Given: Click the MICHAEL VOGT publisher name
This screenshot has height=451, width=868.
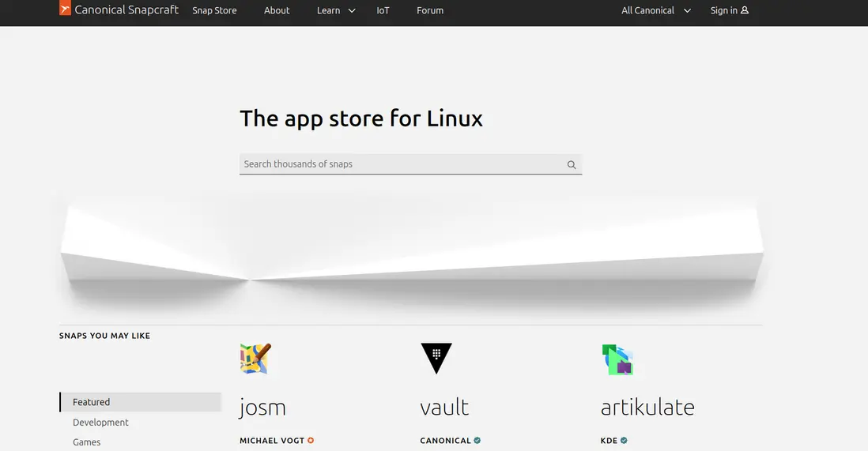Looking at the screenshot, I should click(x=272, y=441).
